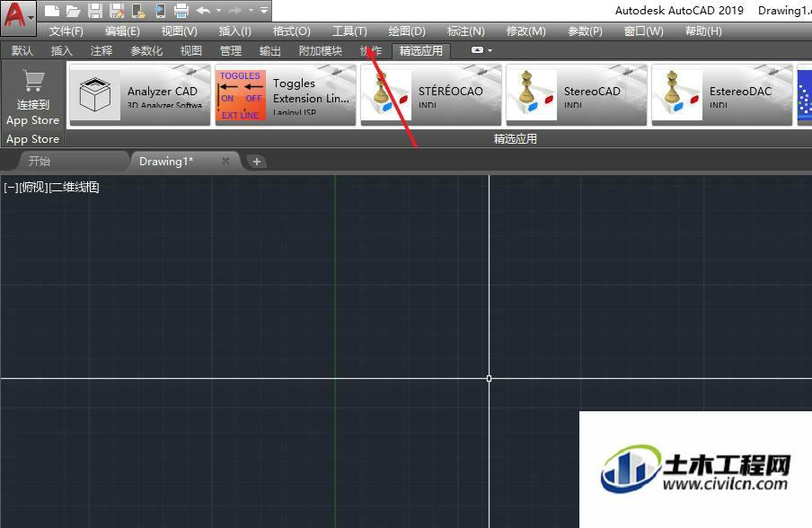Open the Analyzer CAD app card
The image size is (812, 528).
[140, 94]
